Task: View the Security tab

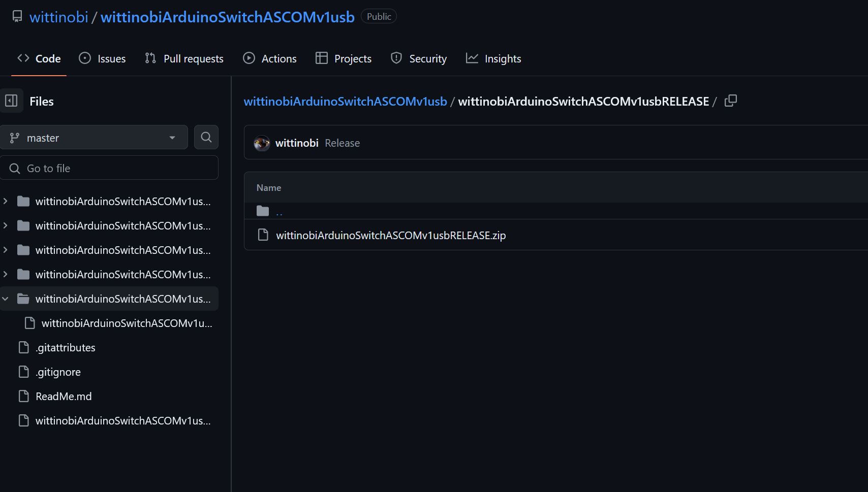Action: [x=419, y=59]
